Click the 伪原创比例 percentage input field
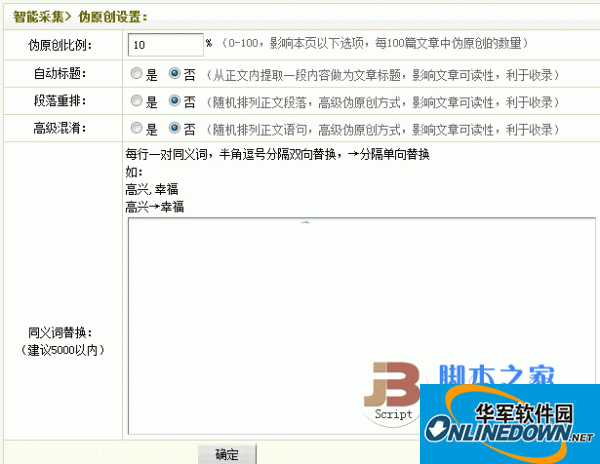Screen dimensions: 600x464 pyautogui.click(x=165, y=45)
